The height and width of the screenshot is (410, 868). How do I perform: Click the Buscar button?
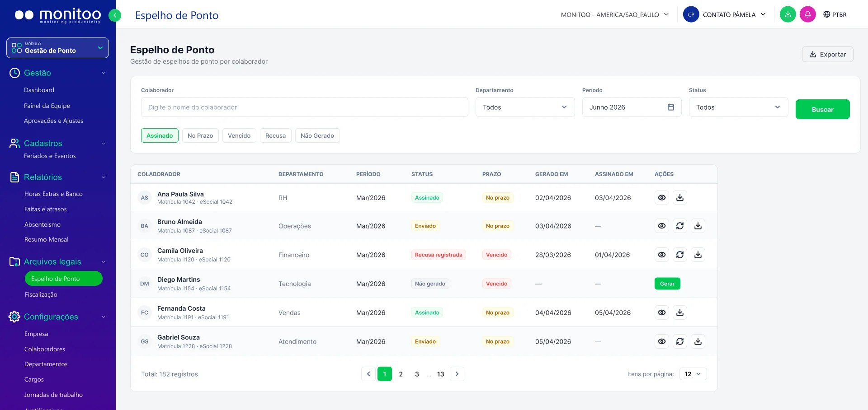click(x=822, y=109)
